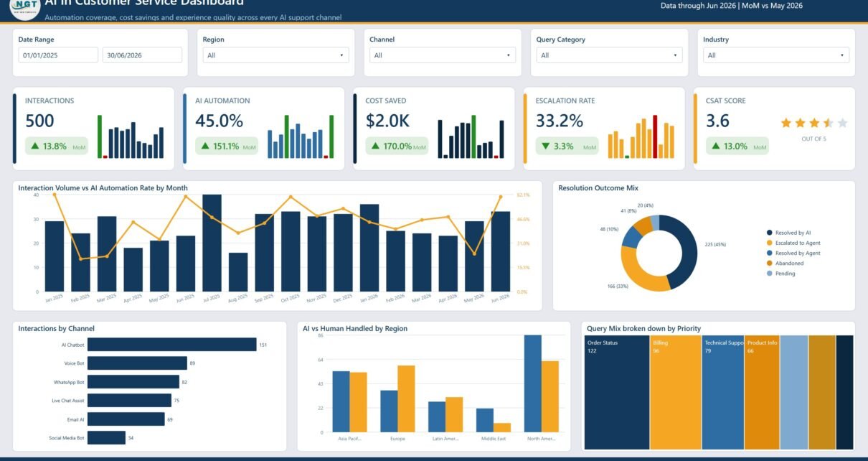The height and width of the screenshot is (461, 868).
Task: Click the start date field 01/01/2025
Action: point(58,55)
